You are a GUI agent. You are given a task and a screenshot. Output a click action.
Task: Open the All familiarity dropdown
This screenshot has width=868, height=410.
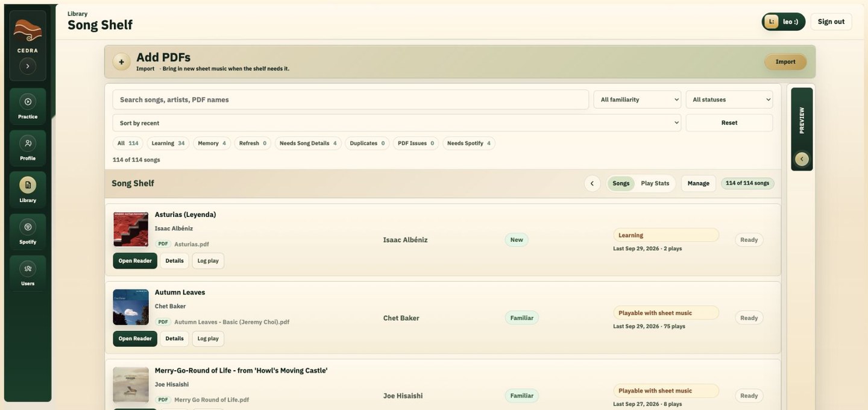637,99
